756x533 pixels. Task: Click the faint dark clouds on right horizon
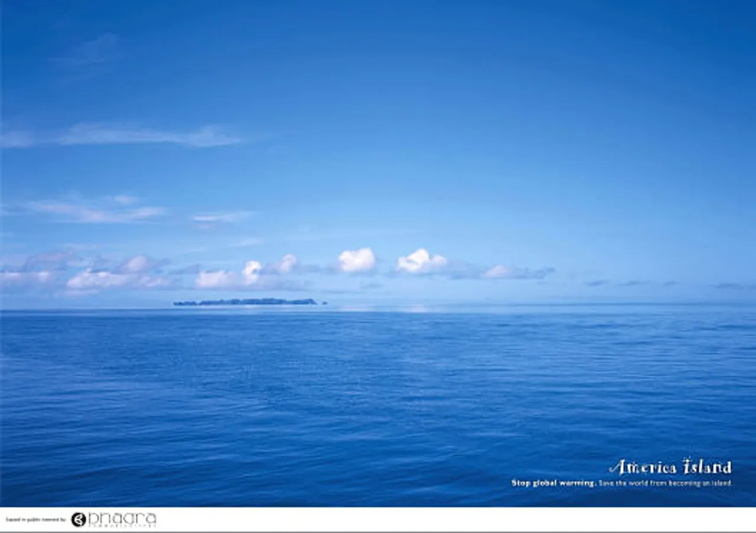coord(632,283)
